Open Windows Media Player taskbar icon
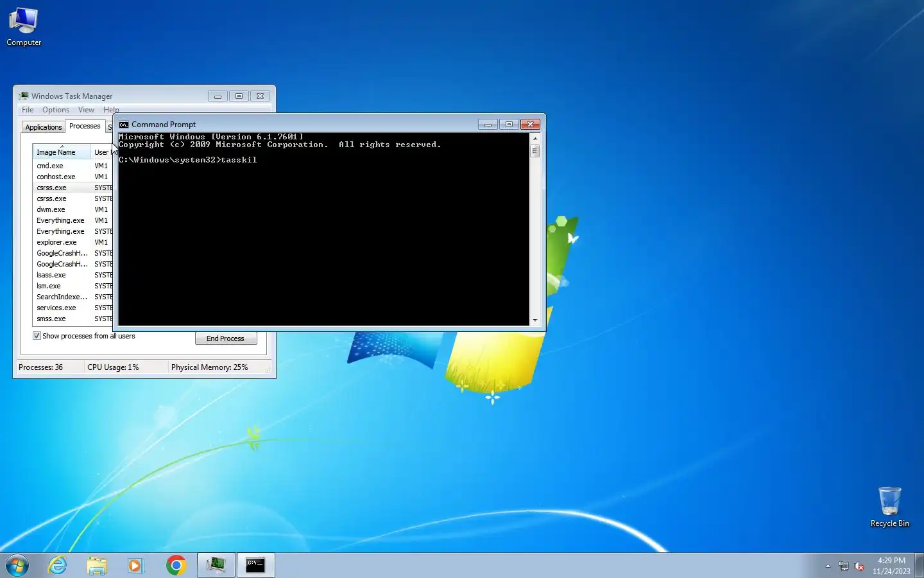The width and height of the screenshot is (924, 578). tap(135, 565)
